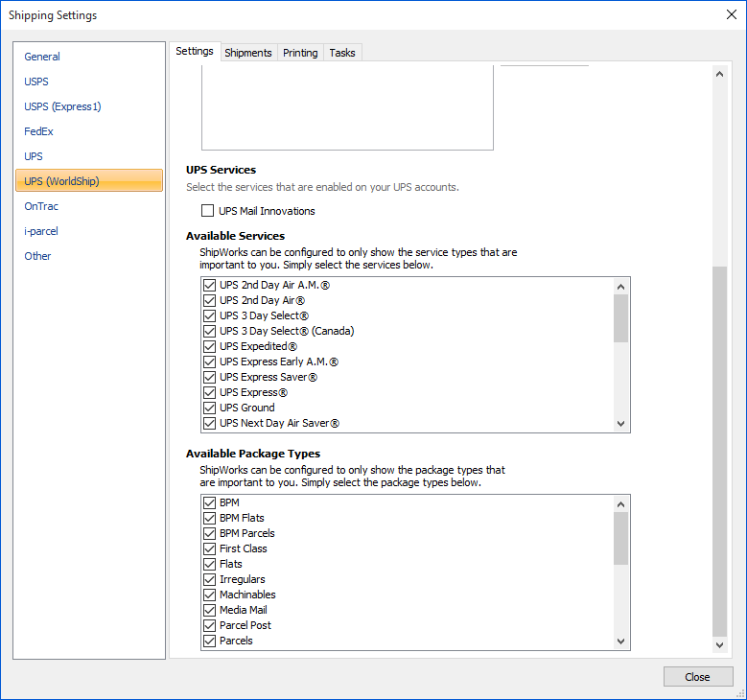Uncheck Machinables package type
The height and width of the screenshot is (700, 747).
209,595
